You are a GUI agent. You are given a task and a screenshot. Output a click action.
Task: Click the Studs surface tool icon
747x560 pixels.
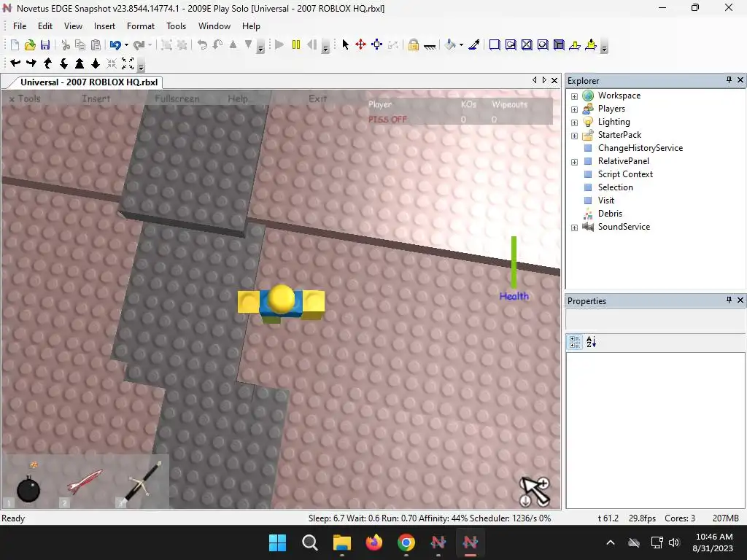[x=543, y=44]
